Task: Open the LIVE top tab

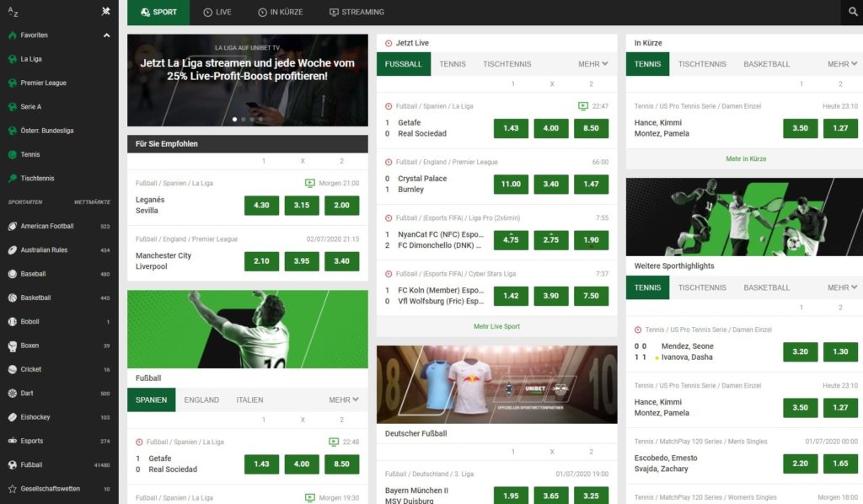Action: 217,12
